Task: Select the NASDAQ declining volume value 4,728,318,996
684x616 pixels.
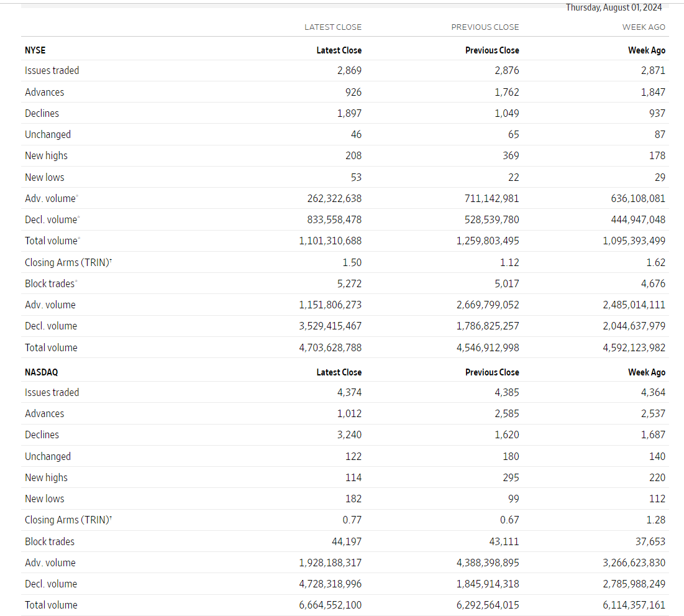Action: pyautogui.click(x=331, y=584)
